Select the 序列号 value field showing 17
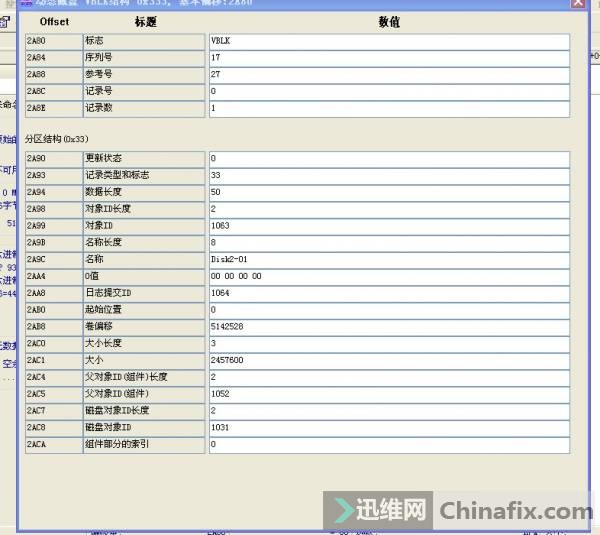The height and width of the screenshot is (535, 600). coord(390,58)
